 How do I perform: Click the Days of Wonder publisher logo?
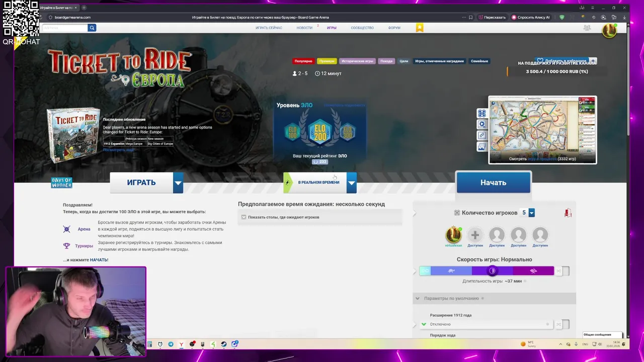pos(61,183)
